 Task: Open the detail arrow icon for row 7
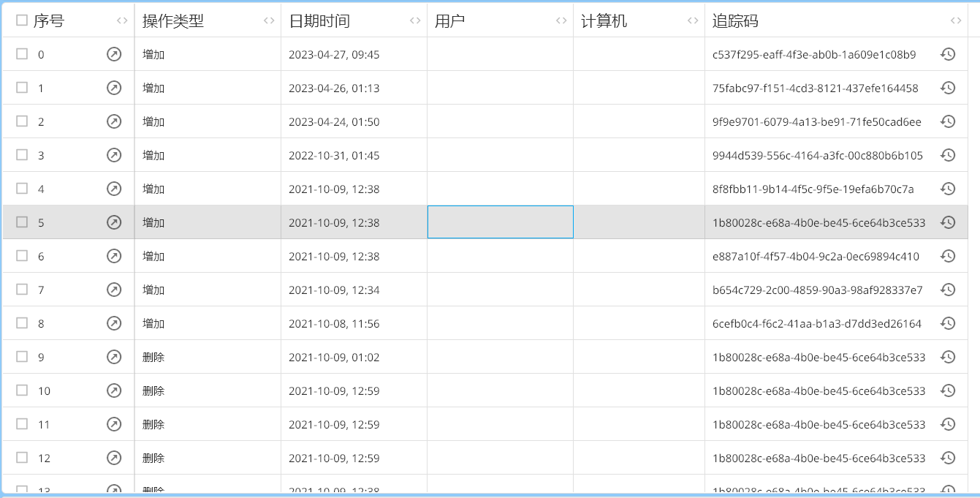point(114,290)
